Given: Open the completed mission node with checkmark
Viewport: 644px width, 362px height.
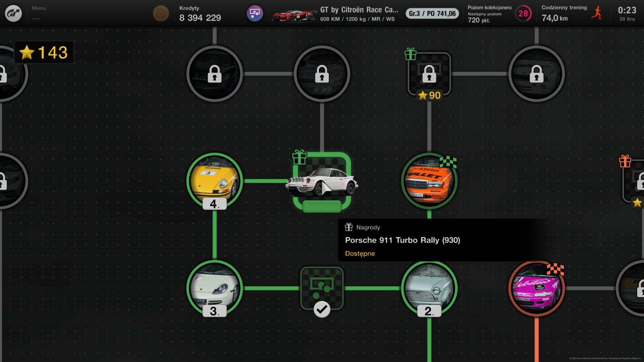Looking at the screenshot, I should tap(322, 288).
